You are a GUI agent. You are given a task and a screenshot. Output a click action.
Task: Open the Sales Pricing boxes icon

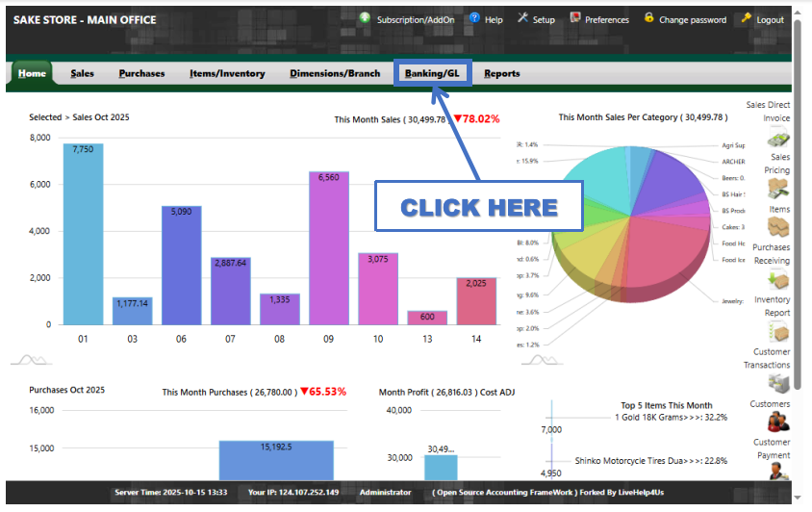click(x=777, y=190)
